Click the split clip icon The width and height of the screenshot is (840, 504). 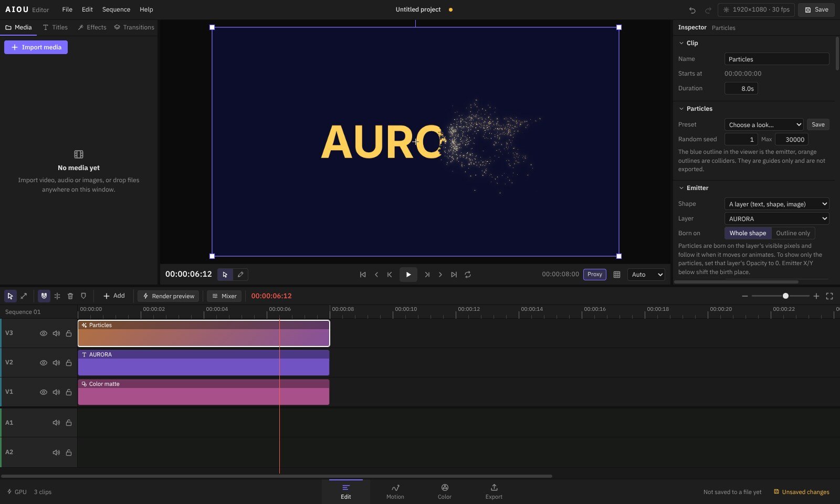click(57, 296)
